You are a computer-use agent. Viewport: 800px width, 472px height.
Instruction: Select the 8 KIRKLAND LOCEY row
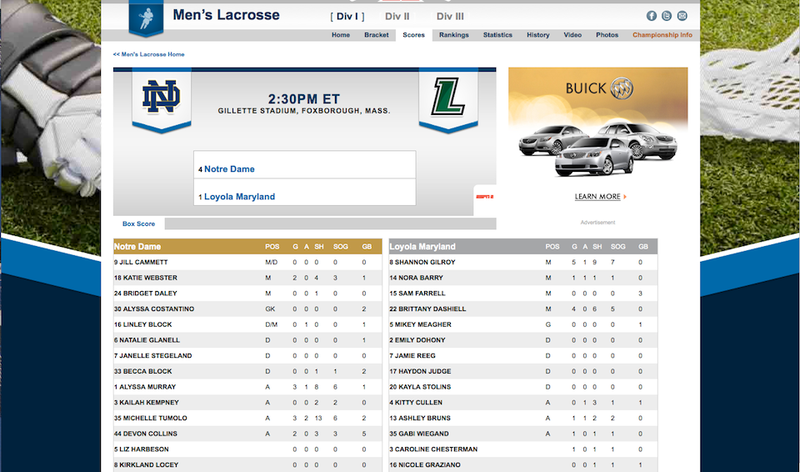click(x=247, y=465)
